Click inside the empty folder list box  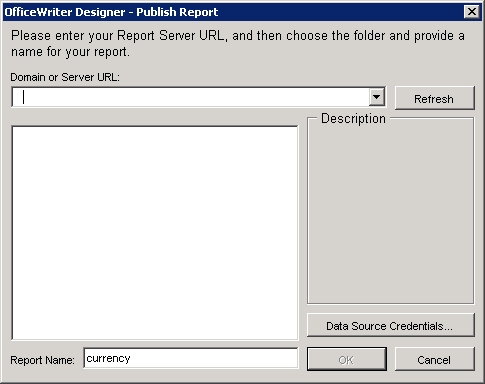pos(155,233)
